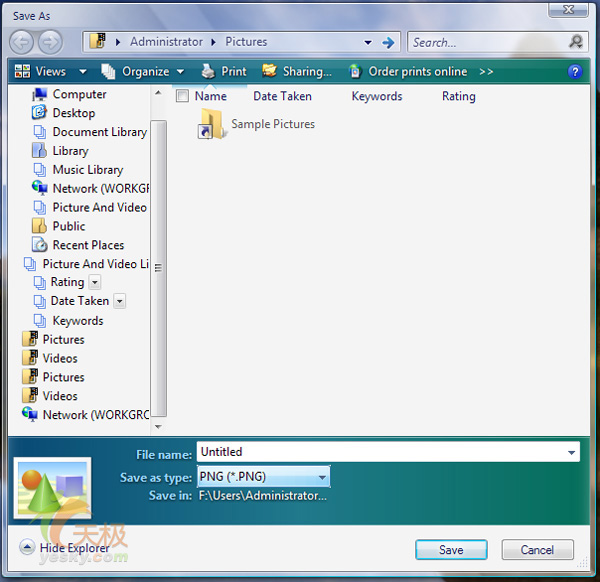600x582 pixels.
Task: Click the Keywords icon in sidebar
Action: click(x=40, y=320)
